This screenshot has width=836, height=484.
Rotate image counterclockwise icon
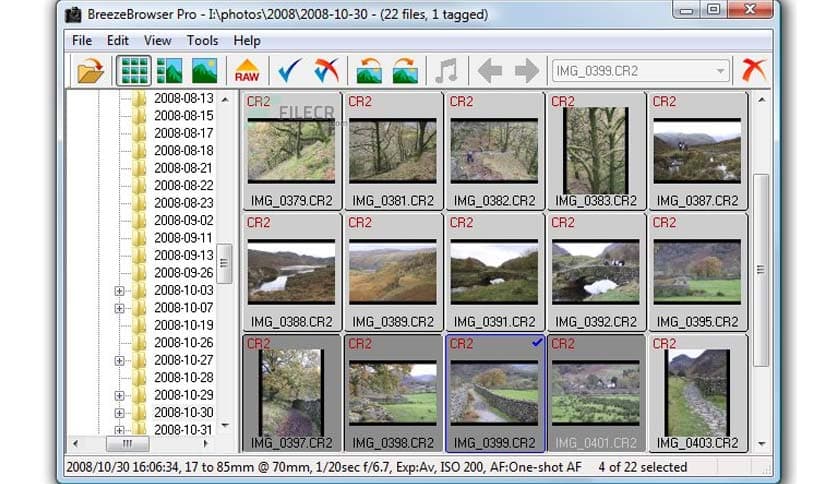tap(369, 70)
